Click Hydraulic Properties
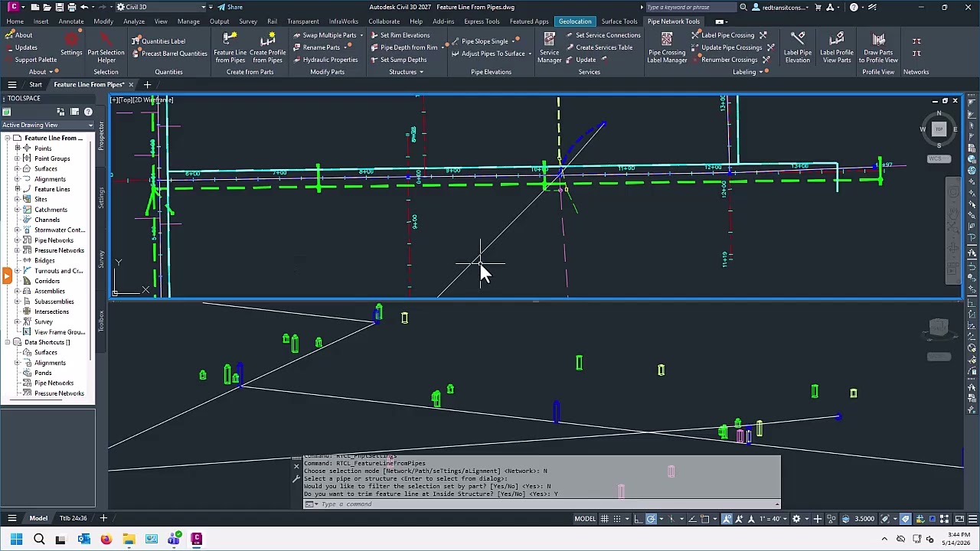This screenshot has height=551, width=980. [325, 60]
